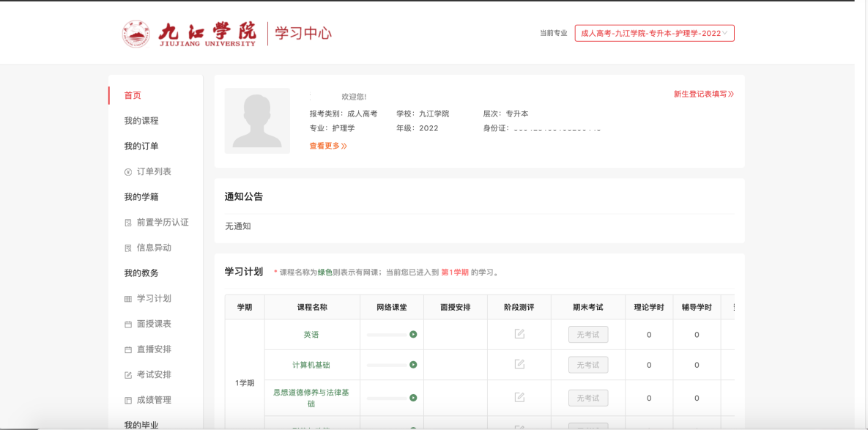Click the 直播安排 sidebar icon
Viewport: 868px width, 430px height.
(x=128, y=349)
